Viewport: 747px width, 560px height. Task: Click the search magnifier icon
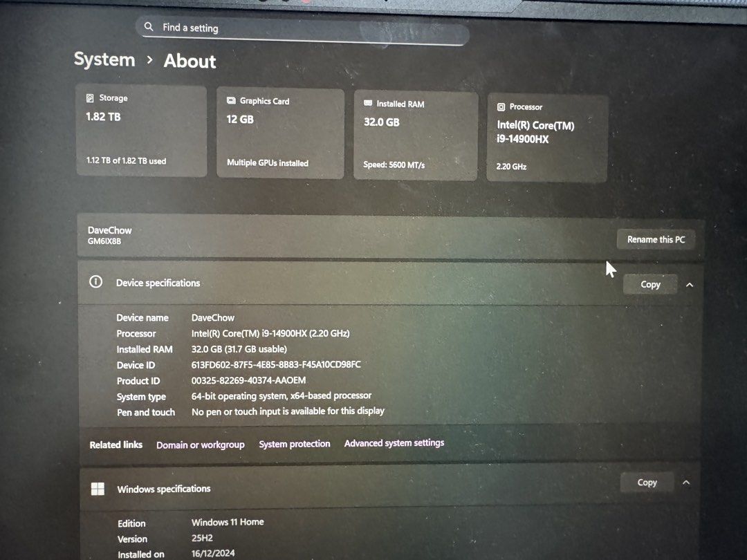(149, 27)
